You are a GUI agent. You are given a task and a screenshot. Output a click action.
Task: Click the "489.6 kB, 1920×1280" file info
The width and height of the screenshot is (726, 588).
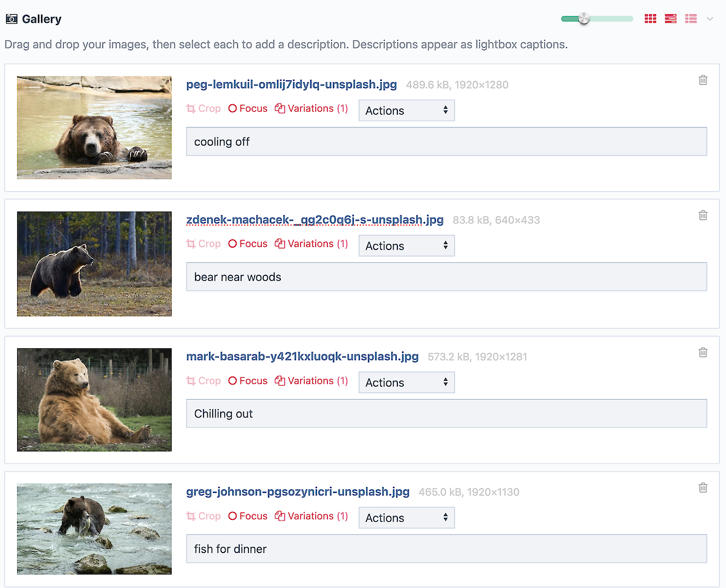(457, 85)
